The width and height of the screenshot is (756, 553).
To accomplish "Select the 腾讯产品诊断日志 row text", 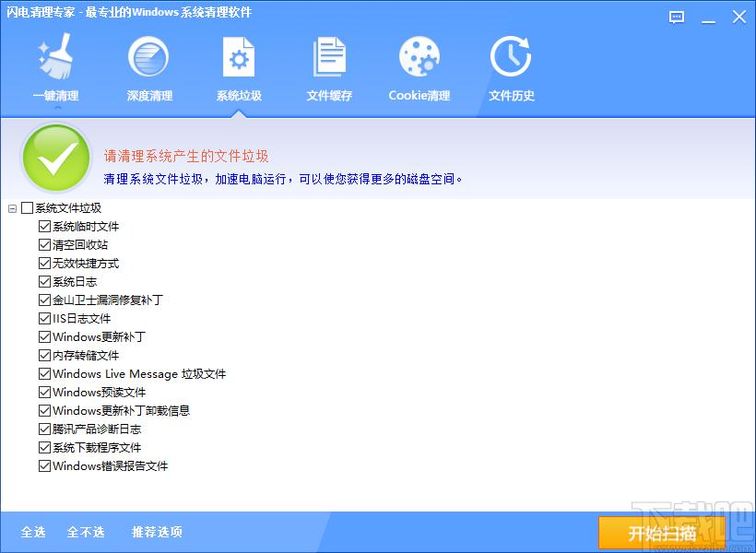I will pyautogui.click(x=97, y=429).
